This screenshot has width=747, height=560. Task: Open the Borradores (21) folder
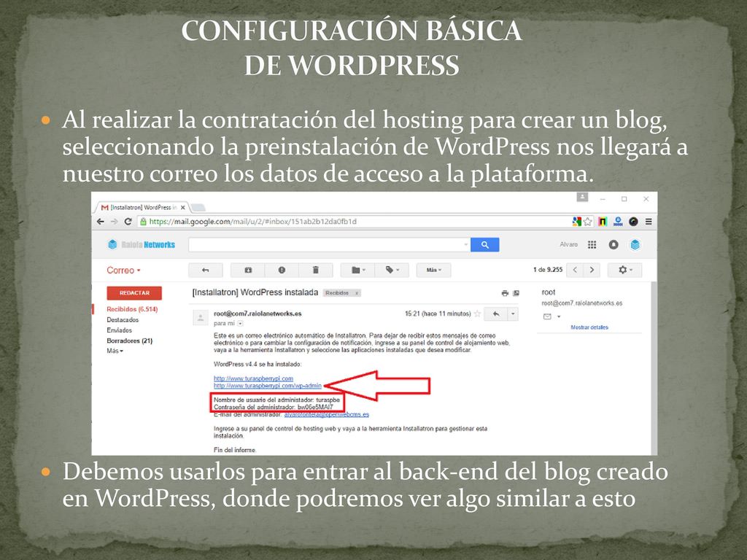coord(130,341)
